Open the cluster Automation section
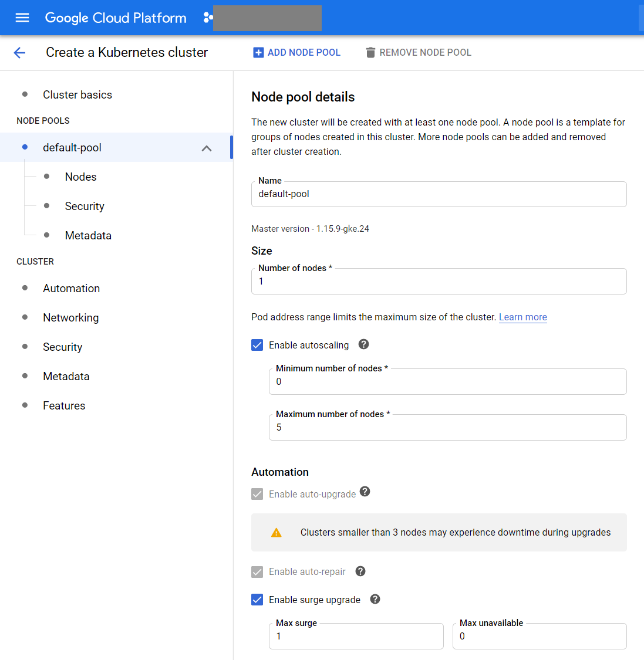 [x=71, y=288]
